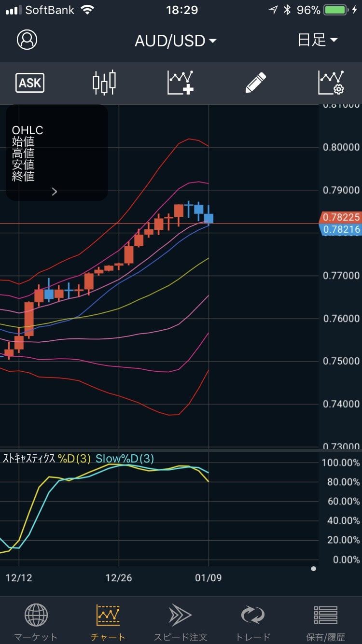Tap the blue 0.78216 price tag
362x644 pixels.
(x=340, y=229)
